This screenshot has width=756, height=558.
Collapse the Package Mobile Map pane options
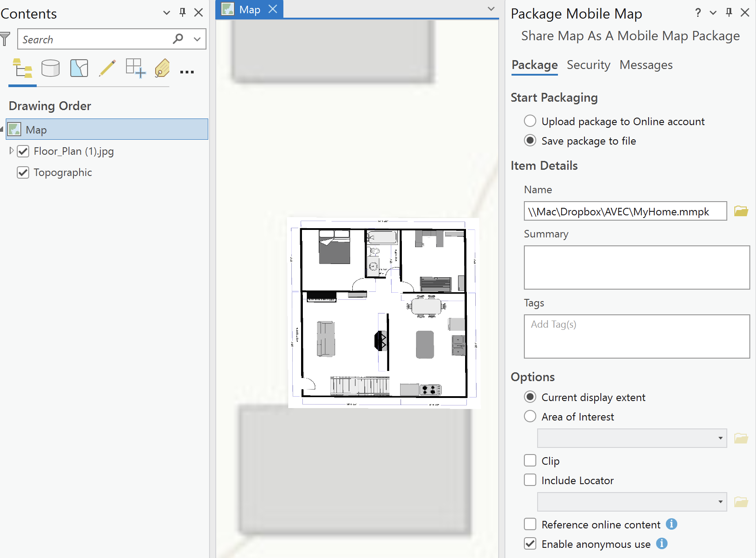(712, 13)
